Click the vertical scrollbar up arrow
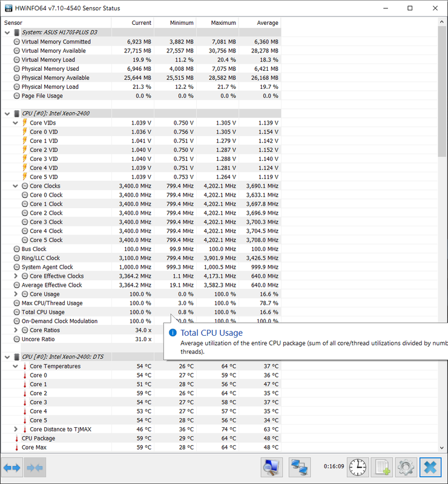The height and width of the screenshot is (484, 448). tap(442, 22)
